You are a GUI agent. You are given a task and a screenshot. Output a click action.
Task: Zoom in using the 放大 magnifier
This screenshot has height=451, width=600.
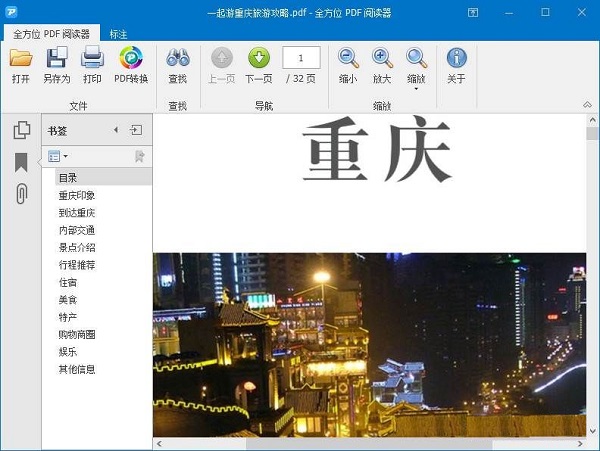click(382, 58)
